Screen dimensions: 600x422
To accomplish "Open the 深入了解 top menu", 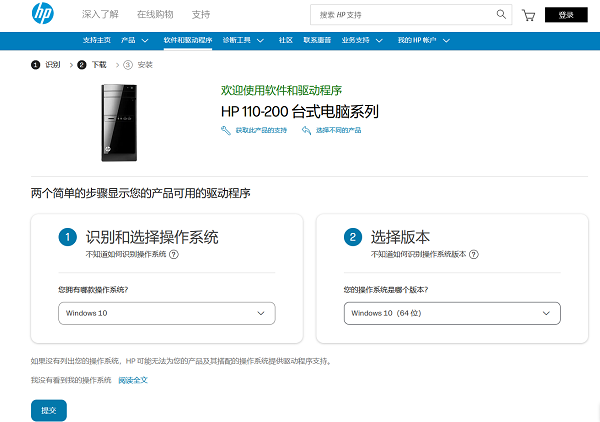I will 100,15.
